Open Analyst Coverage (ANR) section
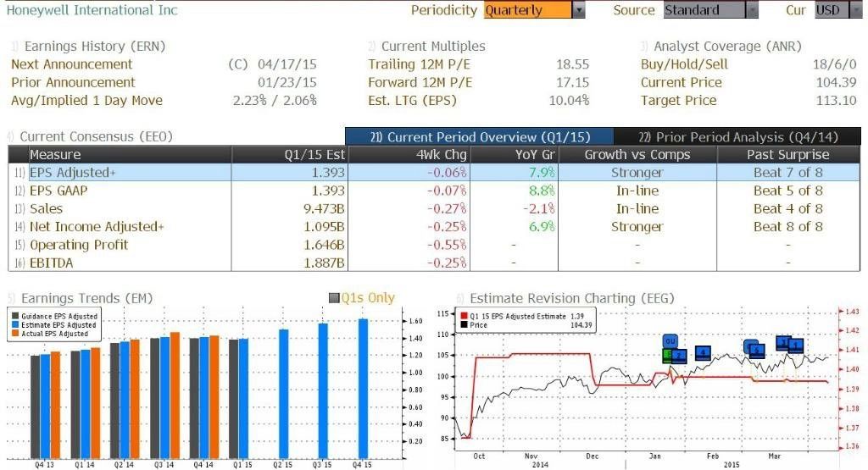This screenshot has width=868, height=470. (x=727, y=47)
